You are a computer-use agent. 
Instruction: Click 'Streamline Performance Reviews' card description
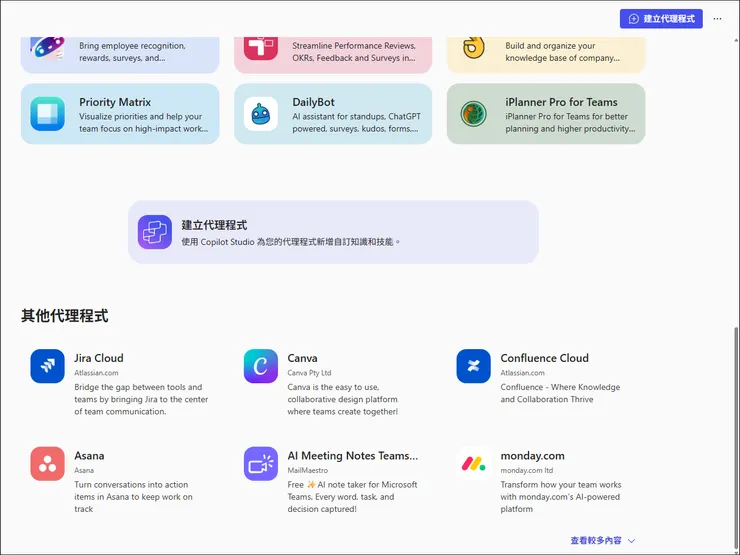[354, 52]
